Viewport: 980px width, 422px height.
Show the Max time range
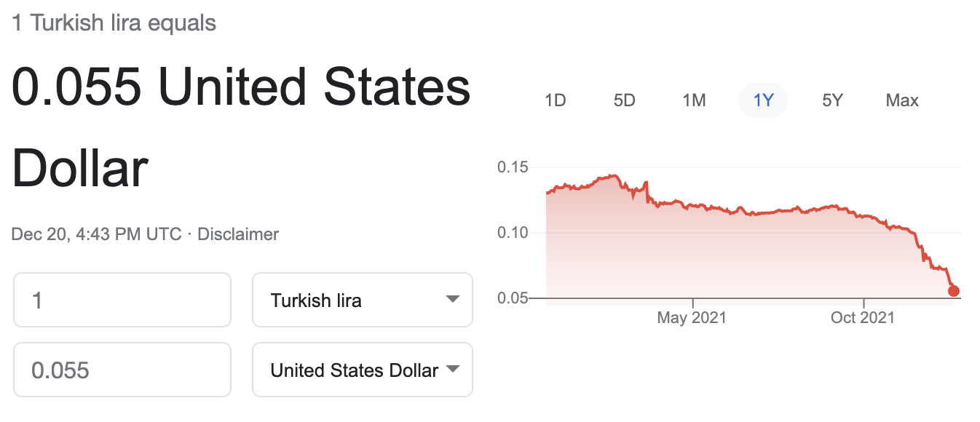(902, 100)
